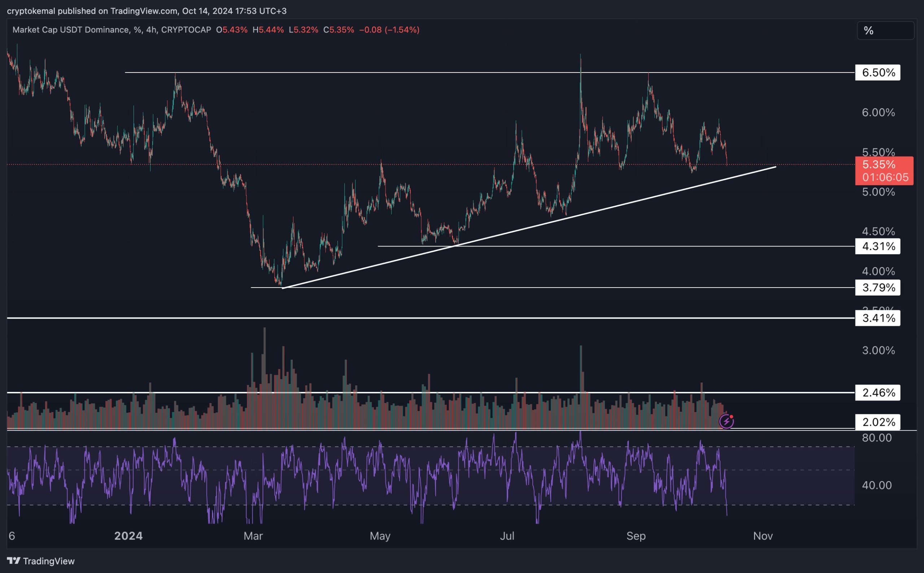Select the 2.46% price level label
This screenshot has height=573, width=924.
pos(877,392)
